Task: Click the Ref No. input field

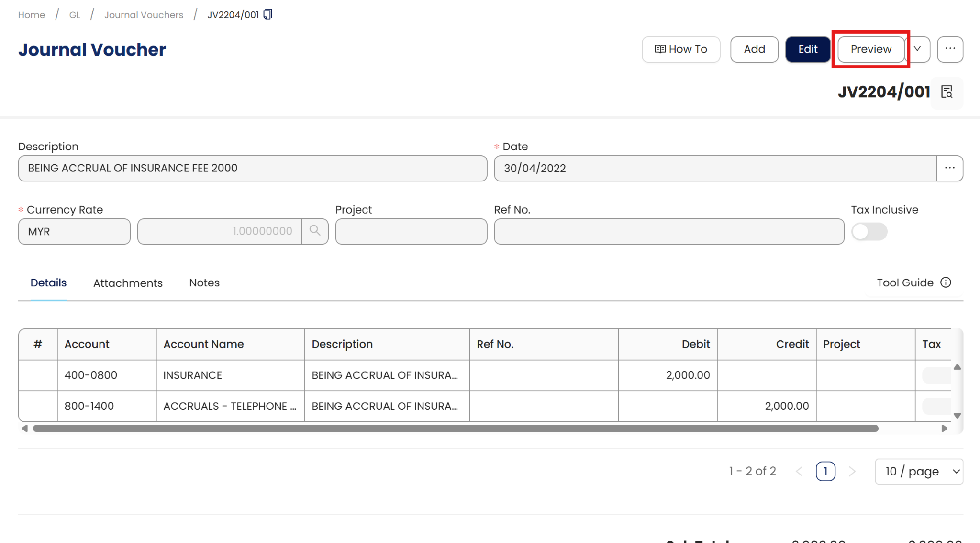Action: (x=668, y=232)
